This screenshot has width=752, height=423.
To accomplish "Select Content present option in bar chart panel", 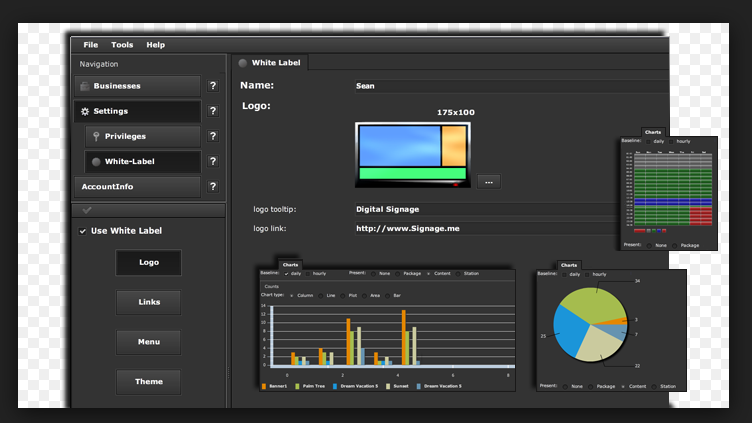I will (x=428, y=274).
